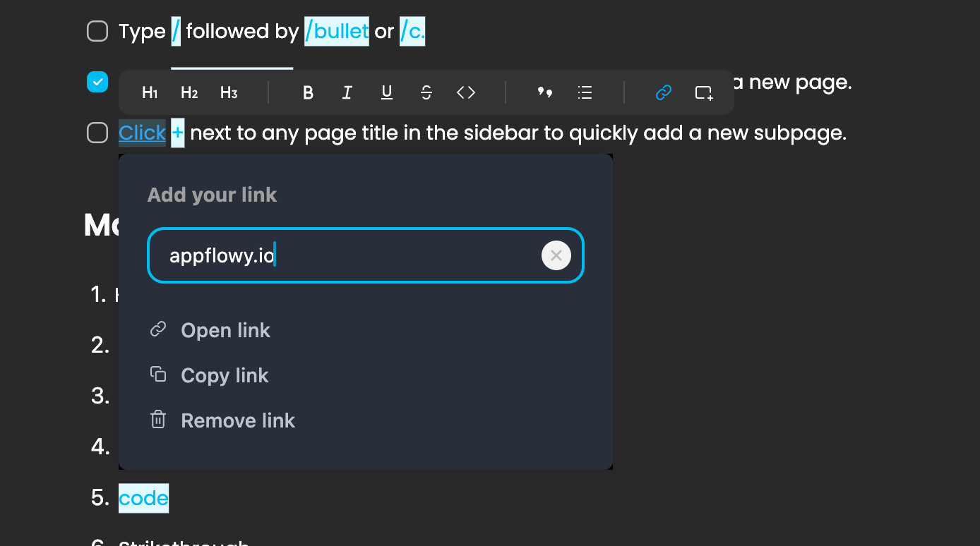The width and height of the screenshot is (980, 546).
Task: Check the to-do starting with 'Click'
Action: [97, 133]
